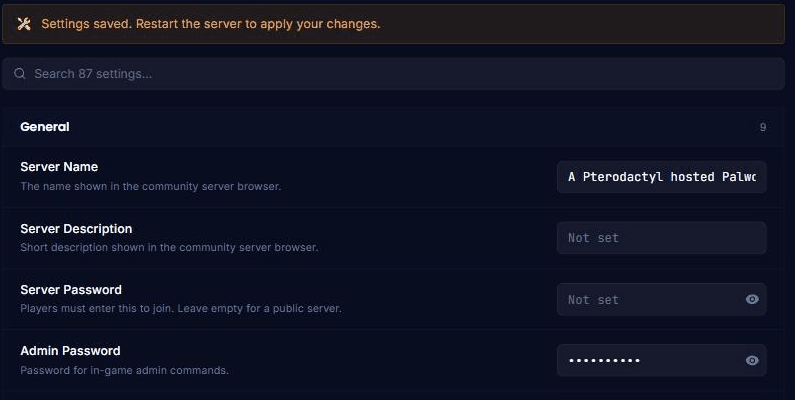Click the Settings saved restart notice text

click(x=210, y=24)
